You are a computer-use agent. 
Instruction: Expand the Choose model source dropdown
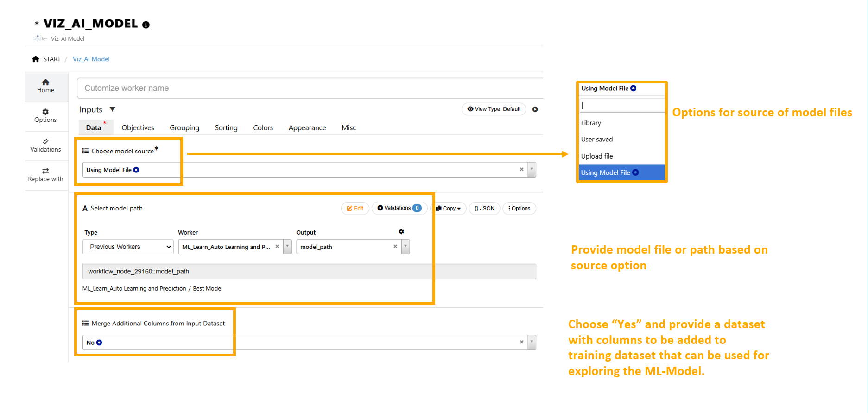point(532,170)
